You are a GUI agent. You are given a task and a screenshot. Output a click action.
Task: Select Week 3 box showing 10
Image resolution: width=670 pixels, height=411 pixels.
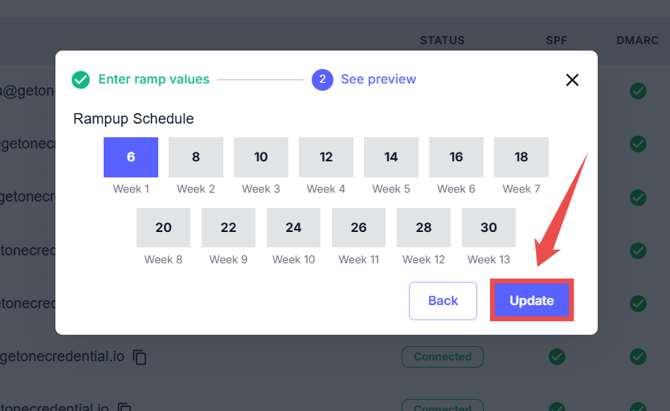pos(261,157)
